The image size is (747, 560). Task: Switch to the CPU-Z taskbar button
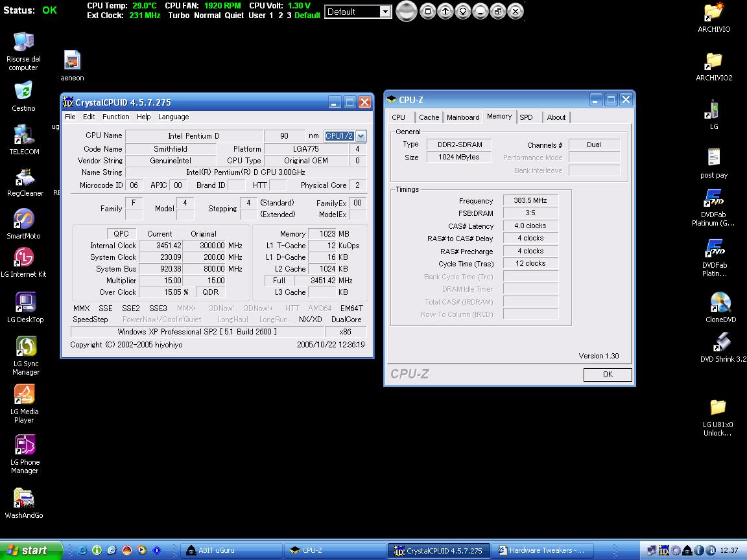335,550
